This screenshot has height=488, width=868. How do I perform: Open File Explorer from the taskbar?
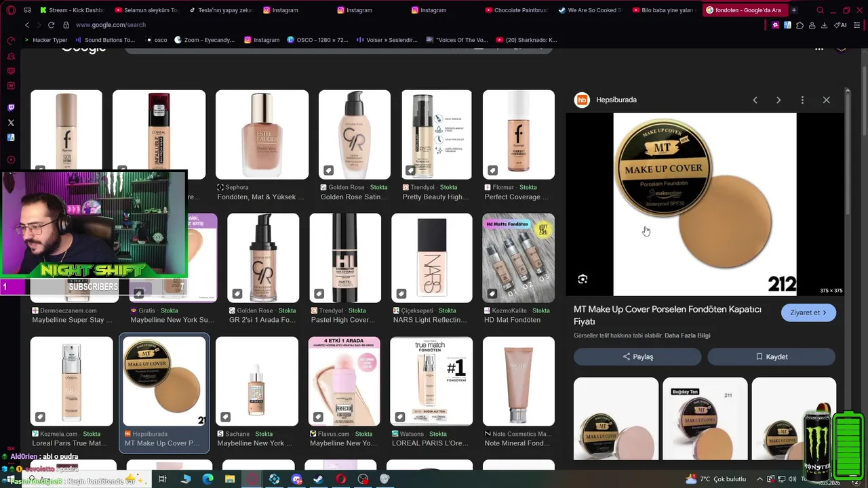[x=230, y=479]
